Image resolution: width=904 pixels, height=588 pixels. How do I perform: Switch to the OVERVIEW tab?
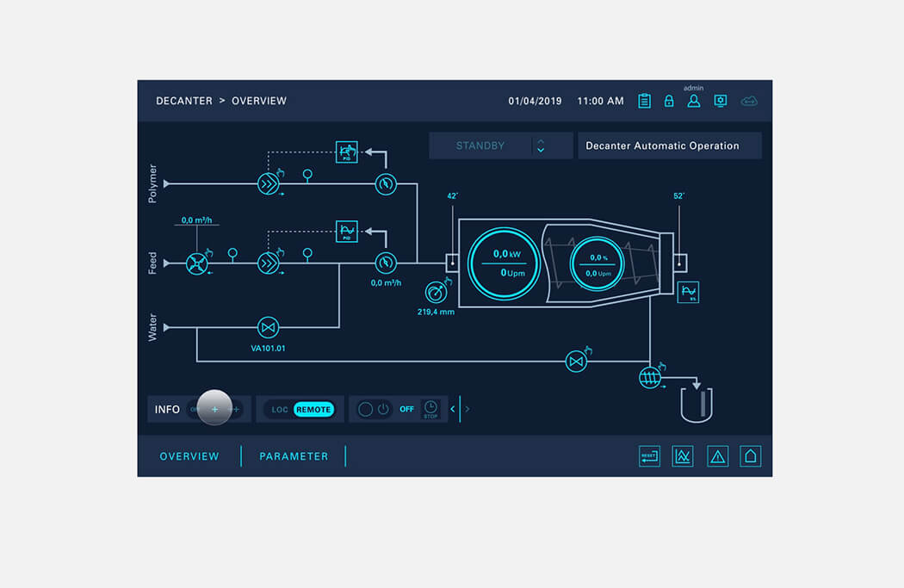189,456
